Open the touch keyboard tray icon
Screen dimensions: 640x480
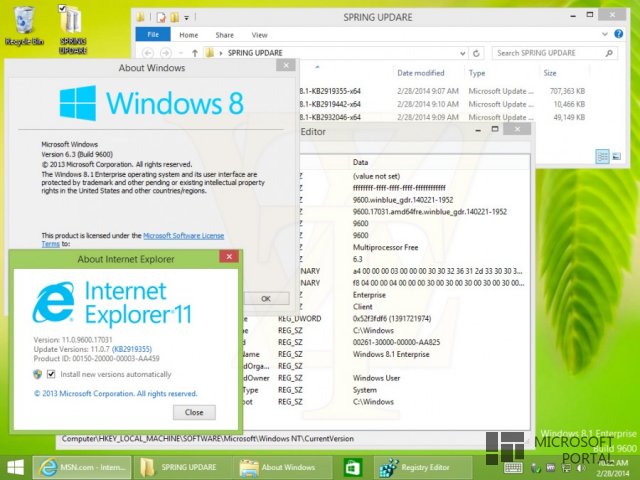click(x=513, y=467)
